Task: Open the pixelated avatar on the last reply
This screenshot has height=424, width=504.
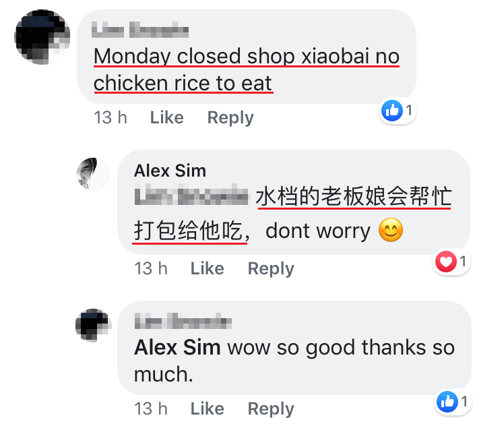Action: pos(93,325)
